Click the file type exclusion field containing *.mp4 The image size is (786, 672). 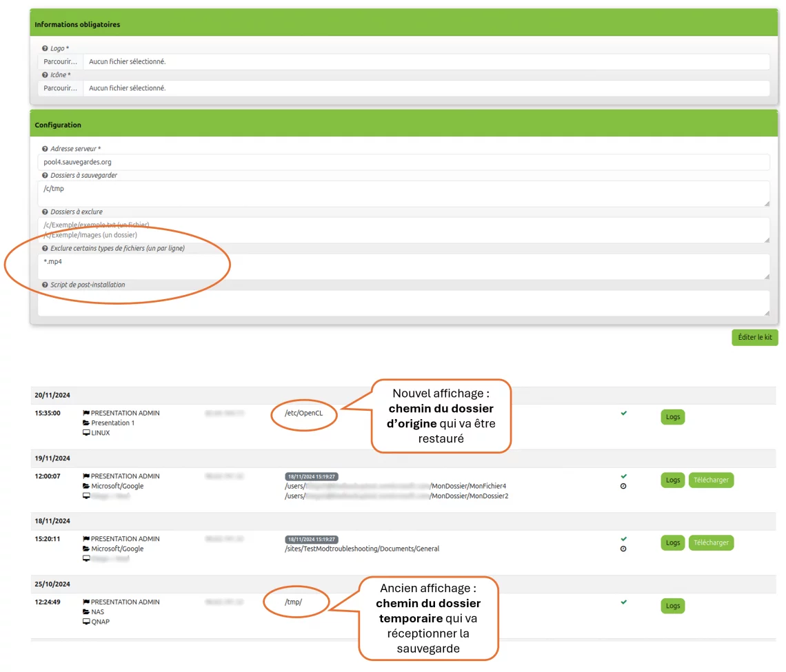[x=403, y=266]
